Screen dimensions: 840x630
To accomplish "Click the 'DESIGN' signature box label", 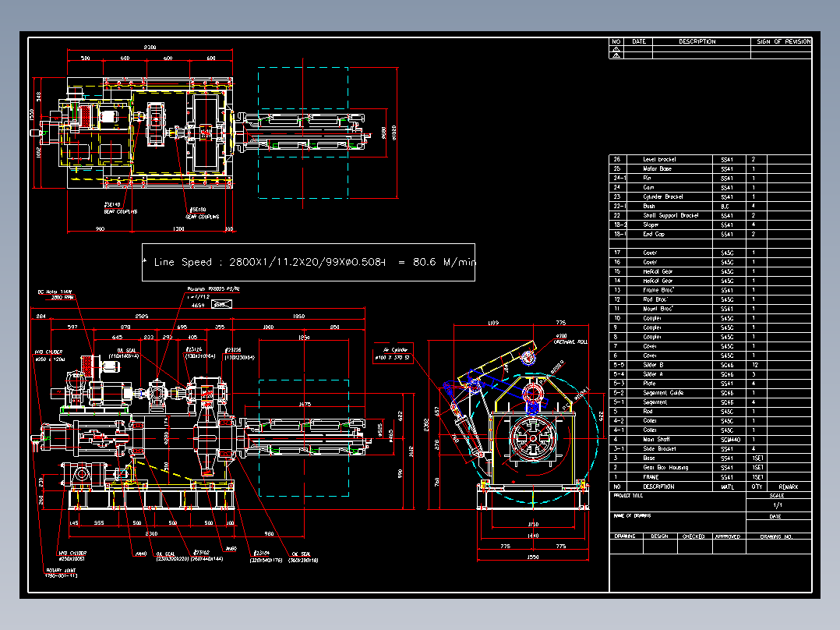I will click(x=659, y=536).
